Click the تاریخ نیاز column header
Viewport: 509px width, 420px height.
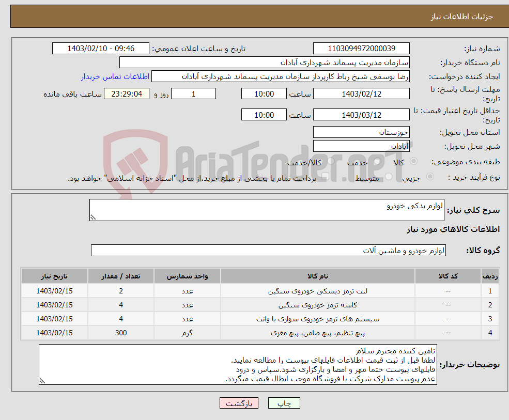click(54, 276)
